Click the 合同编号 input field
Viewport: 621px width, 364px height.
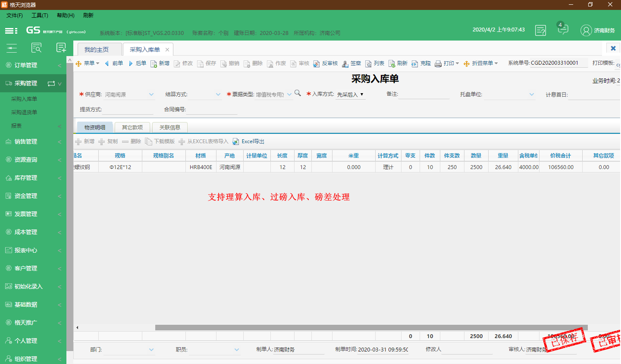click(212, 110)
